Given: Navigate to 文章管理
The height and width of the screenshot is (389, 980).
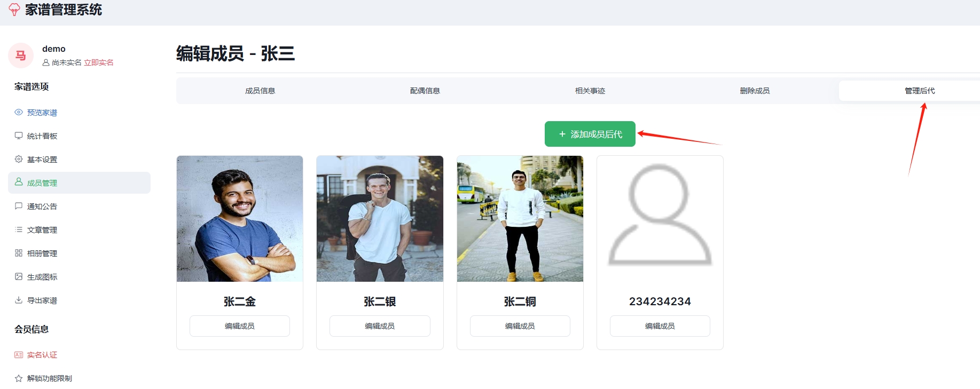Looking at the screenshot, I should click(x=42, y=230).
